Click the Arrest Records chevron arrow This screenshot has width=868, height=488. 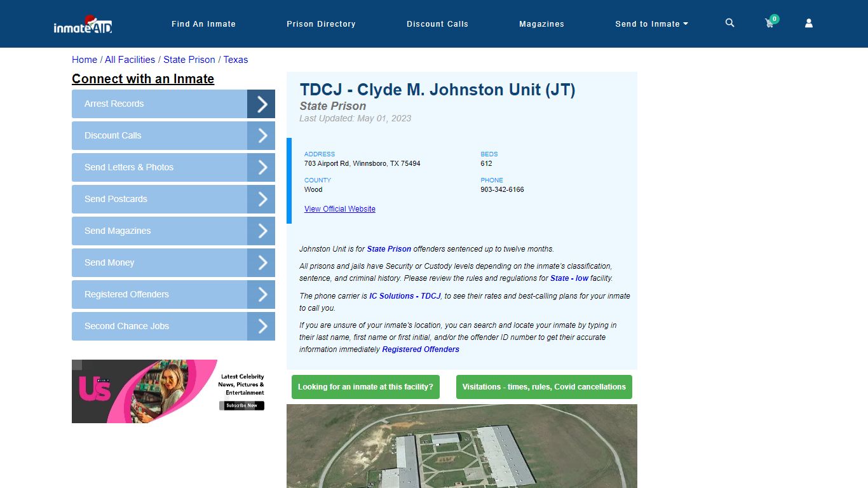[261, 104]
